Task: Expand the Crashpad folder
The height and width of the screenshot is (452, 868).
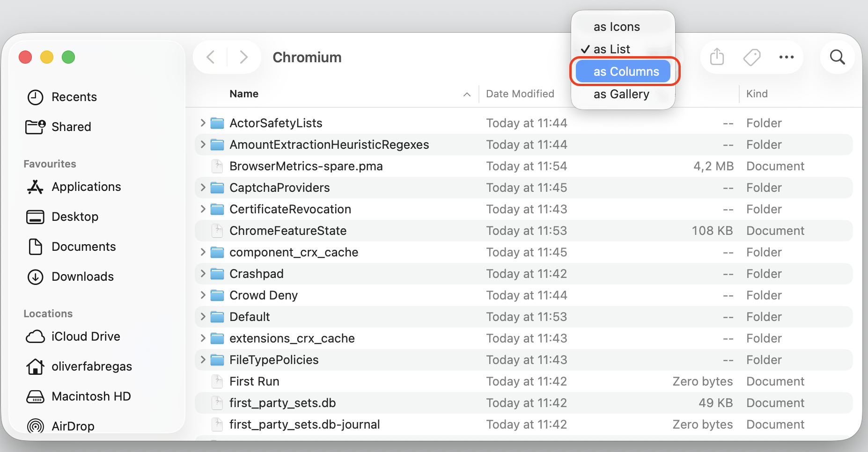Action: click(203, 274)
